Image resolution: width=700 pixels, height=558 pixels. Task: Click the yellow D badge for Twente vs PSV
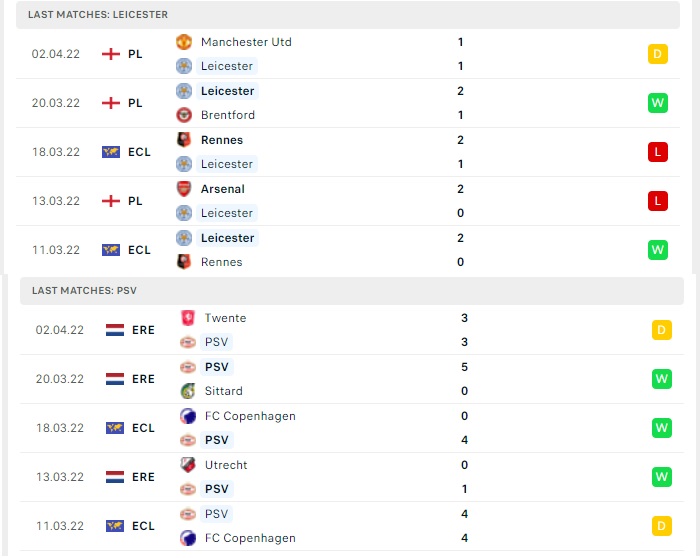click(662, 330)
